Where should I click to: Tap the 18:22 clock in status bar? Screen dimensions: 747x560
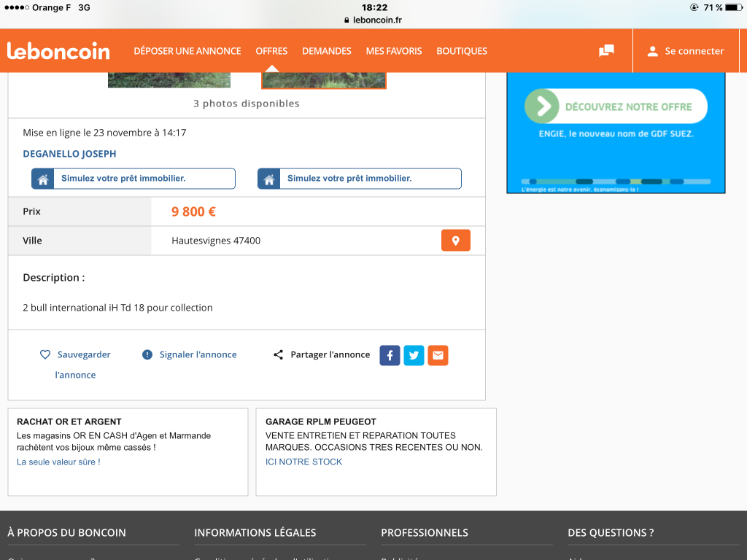374,7
